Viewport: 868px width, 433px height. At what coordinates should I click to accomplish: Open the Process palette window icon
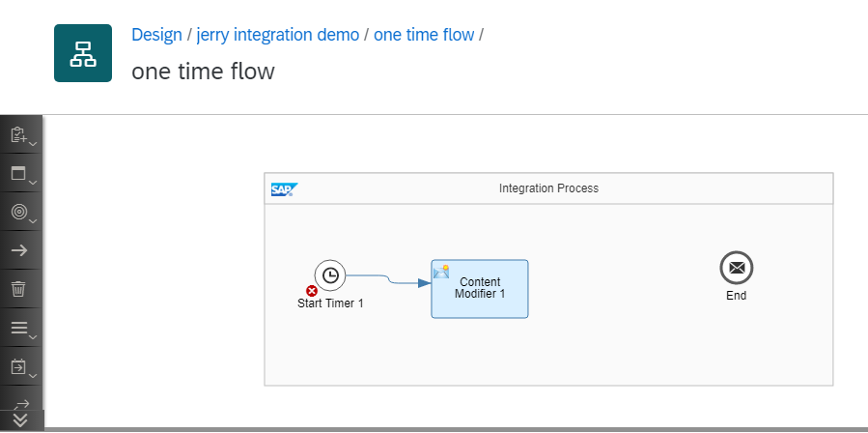pyautogui.click(x=21, y=174)
